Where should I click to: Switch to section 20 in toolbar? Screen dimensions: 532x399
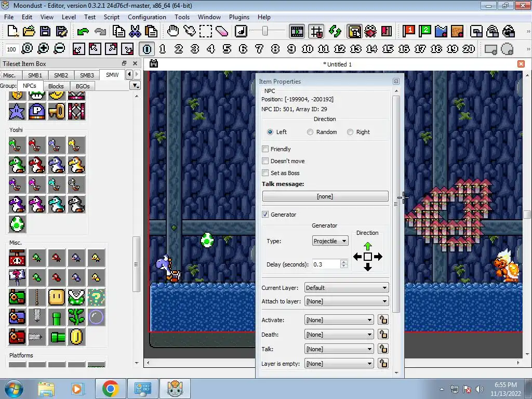[469, 49]
